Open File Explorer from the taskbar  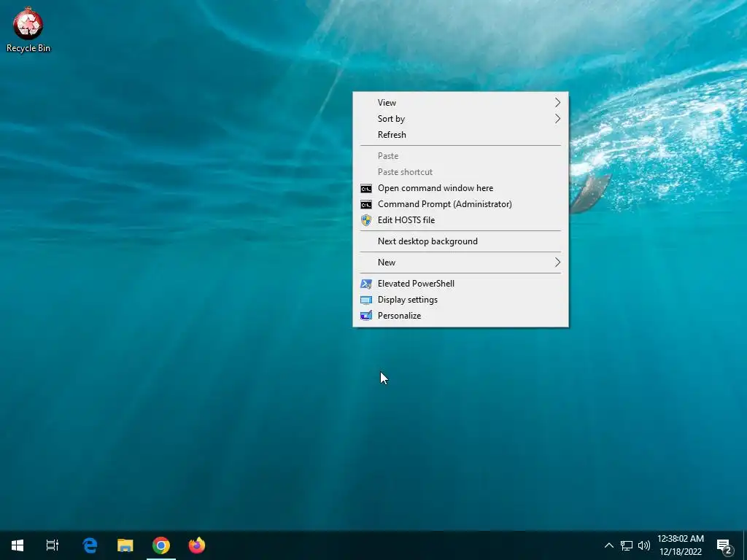(x=125, y=545)
